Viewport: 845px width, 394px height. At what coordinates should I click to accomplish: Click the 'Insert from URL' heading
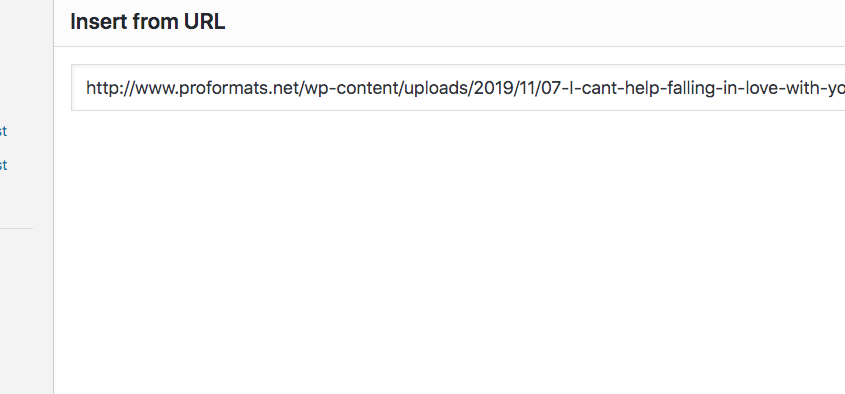pos(148,22)
